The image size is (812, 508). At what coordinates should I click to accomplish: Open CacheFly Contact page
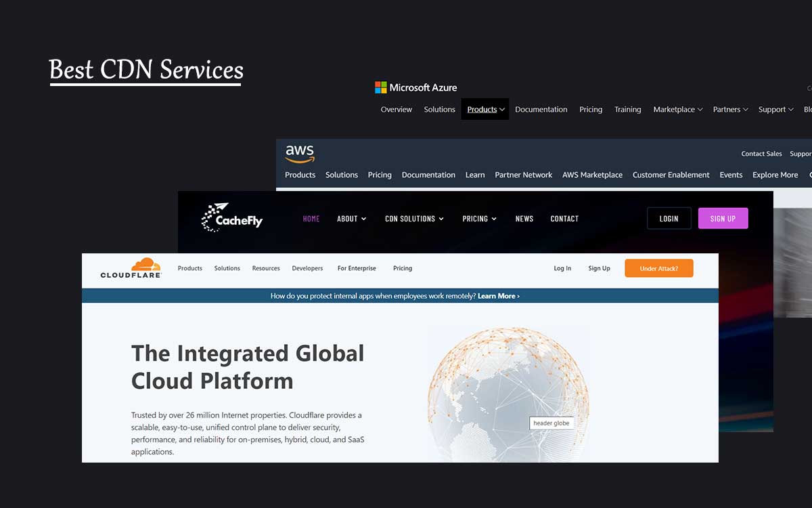564,219
